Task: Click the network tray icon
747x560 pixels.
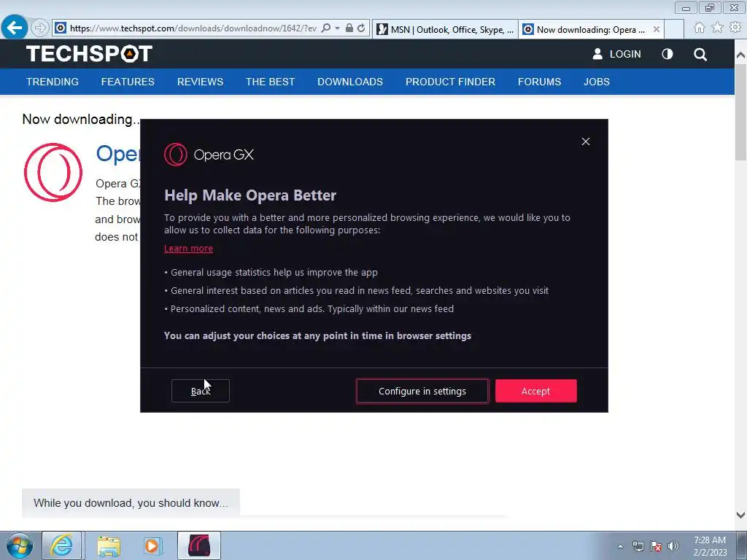Action: (x=638, y=546)
